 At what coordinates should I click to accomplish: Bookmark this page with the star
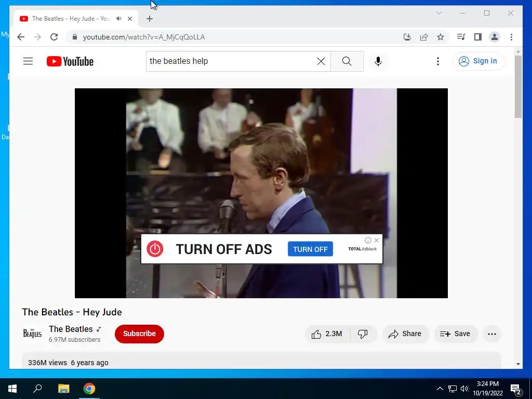click(441, 37)
